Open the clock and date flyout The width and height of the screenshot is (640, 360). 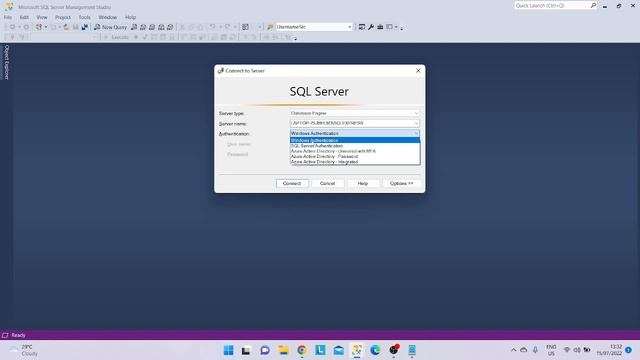point(609,350)
